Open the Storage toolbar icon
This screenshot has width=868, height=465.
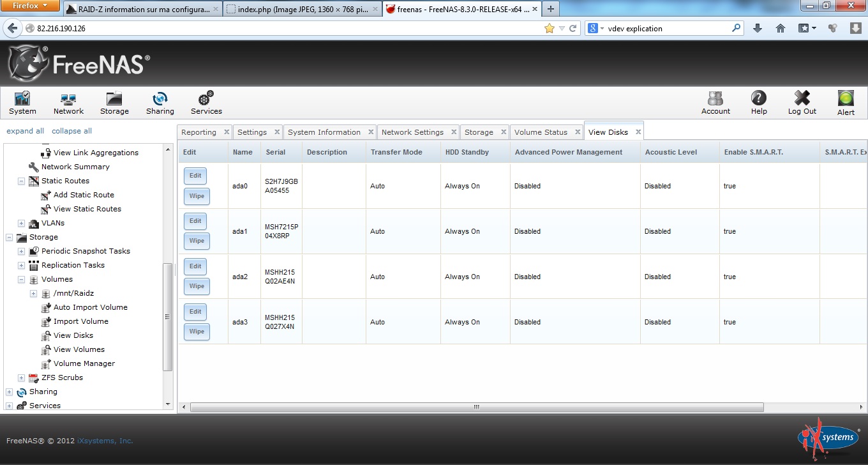114,103
